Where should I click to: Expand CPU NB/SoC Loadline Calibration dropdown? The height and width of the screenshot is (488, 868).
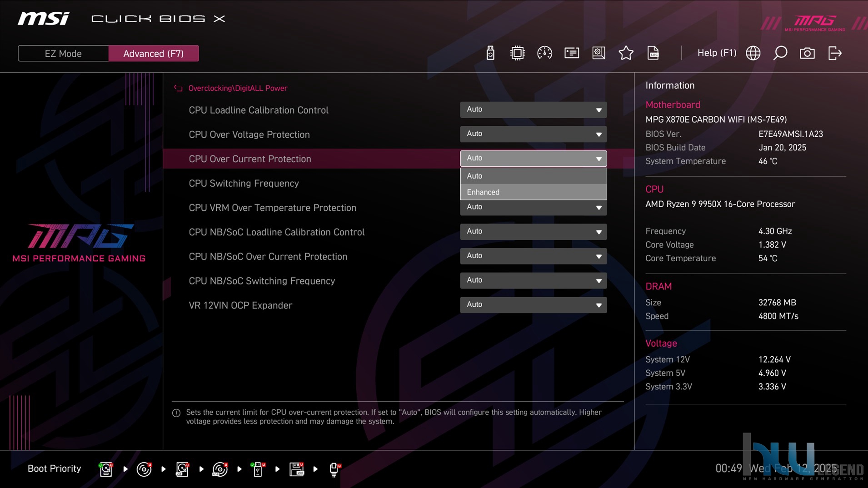coord(533,232)
